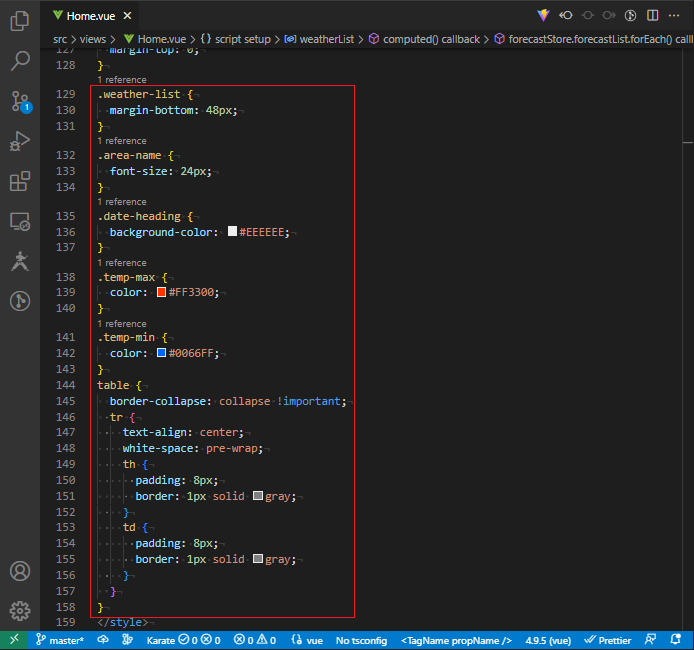694x650 pixels.
Task: Open the Extensions view
Action: (20, 181)
